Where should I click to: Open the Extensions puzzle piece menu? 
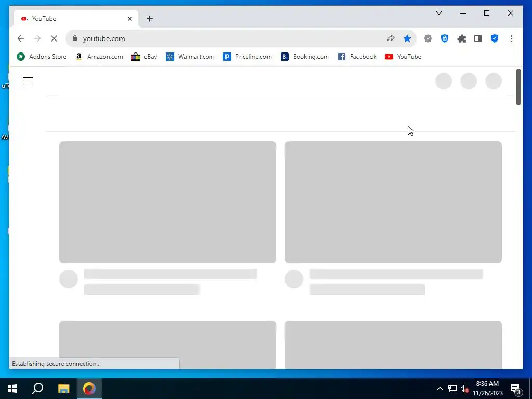coord(461,38)
